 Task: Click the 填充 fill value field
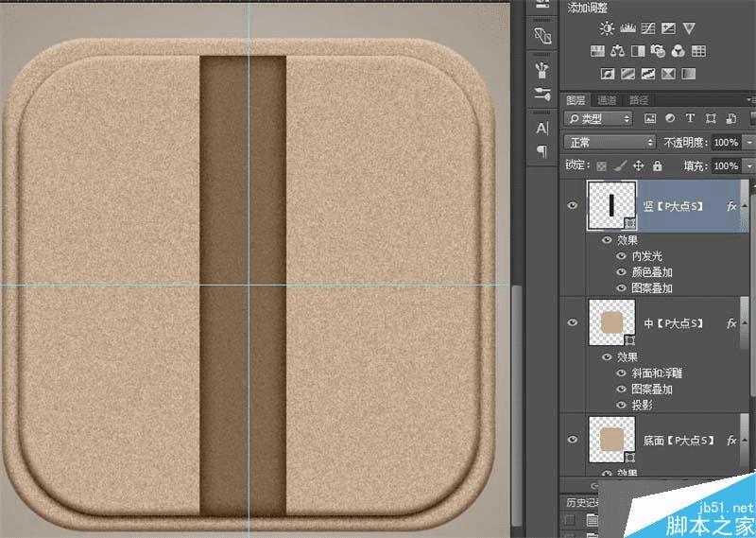click(x=725, y=165)
